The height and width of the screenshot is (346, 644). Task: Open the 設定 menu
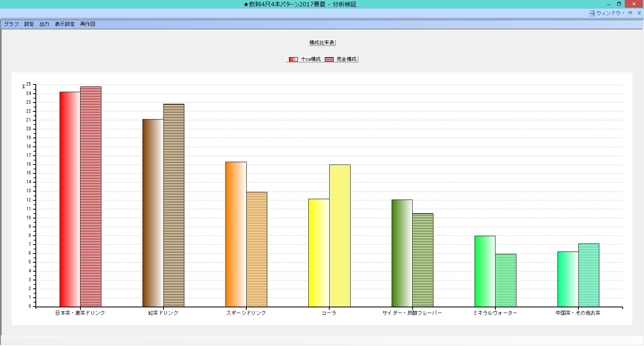click(x=29, y=24)
